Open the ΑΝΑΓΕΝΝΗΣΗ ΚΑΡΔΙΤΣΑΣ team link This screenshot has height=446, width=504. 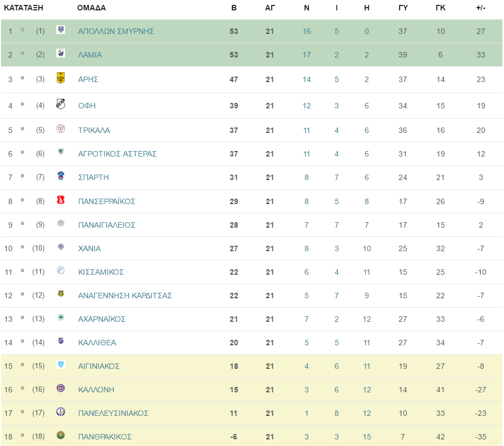(x=125, y=296)
